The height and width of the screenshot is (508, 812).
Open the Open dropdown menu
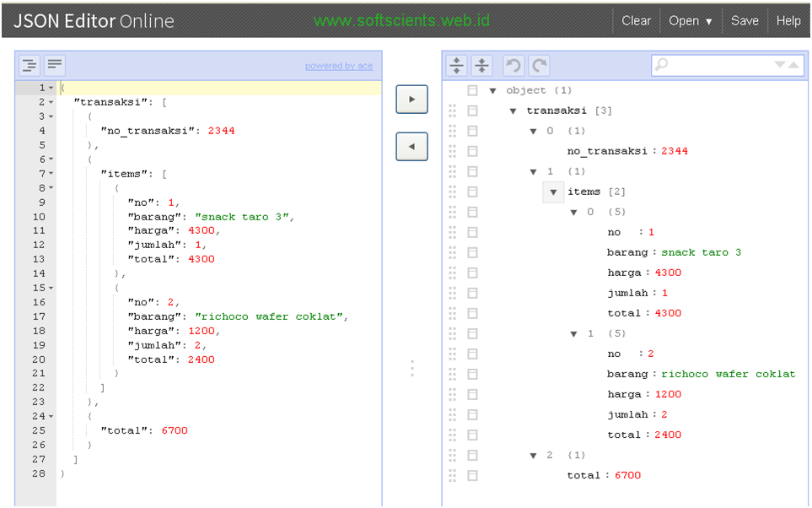pyautogui.click(x=691, y=21)
